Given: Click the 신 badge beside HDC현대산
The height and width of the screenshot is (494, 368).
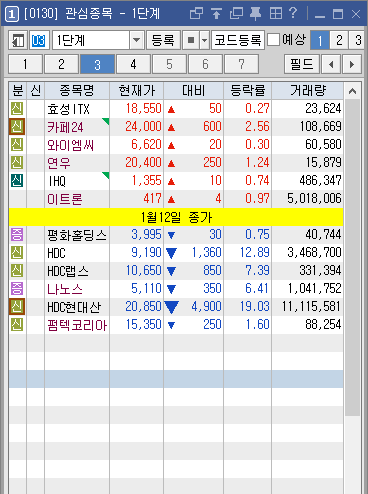Looking at the screenshot, I should coord(17,307).
